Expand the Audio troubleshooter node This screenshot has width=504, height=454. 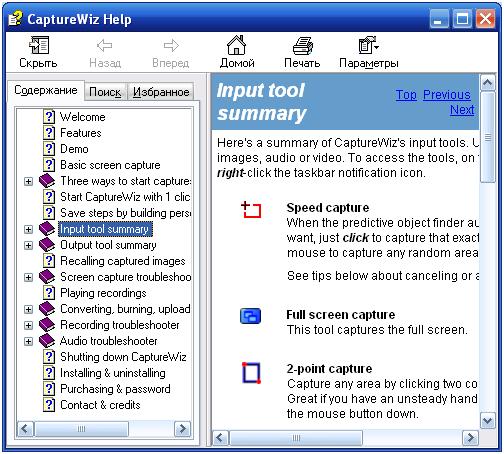[x=29, y=341]
